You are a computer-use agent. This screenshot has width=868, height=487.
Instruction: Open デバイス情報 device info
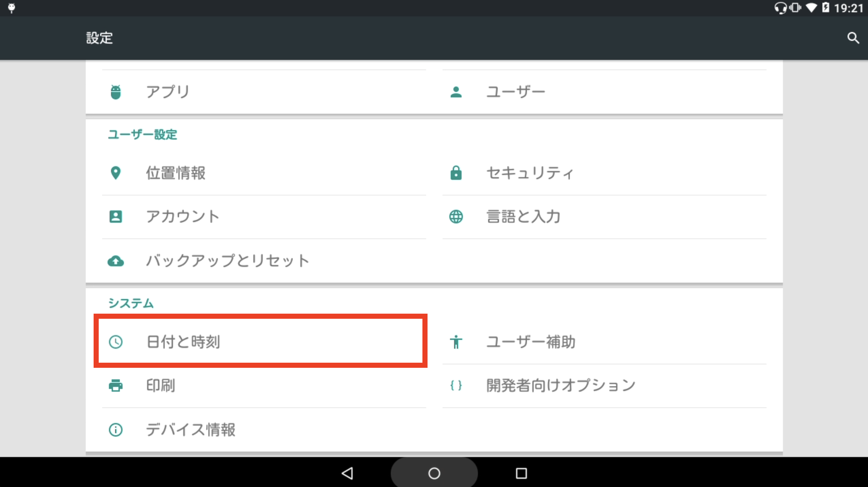(191, 429)
